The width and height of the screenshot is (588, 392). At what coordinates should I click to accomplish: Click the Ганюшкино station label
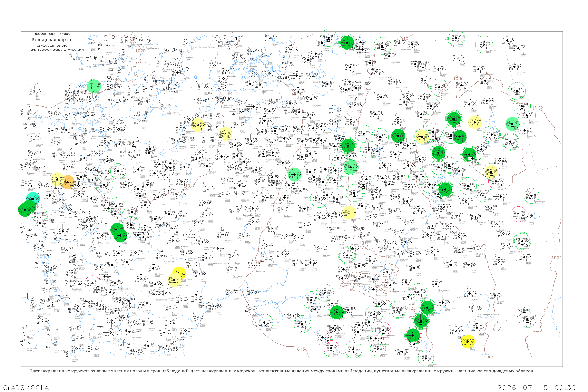(x=450, y=308)
